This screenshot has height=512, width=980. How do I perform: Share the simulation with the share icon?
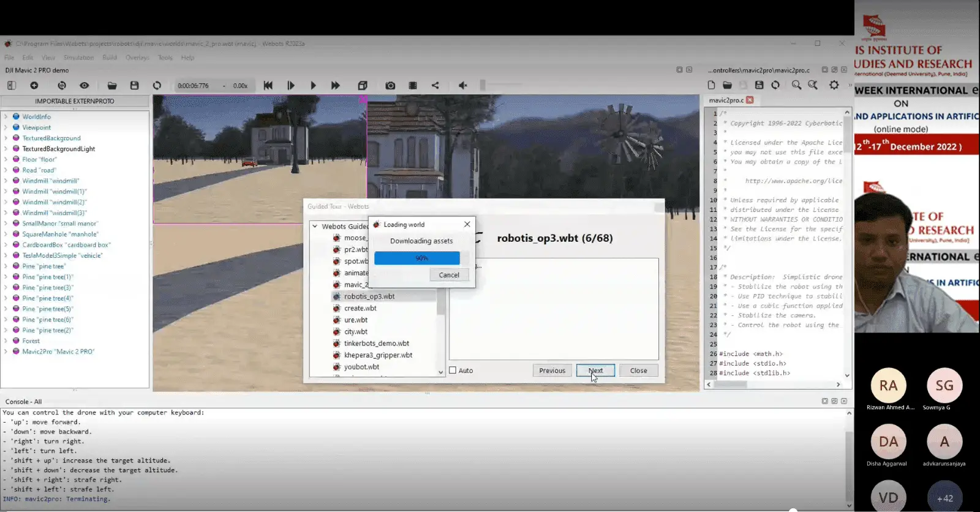pyautogui.click(x=435, y=86)
